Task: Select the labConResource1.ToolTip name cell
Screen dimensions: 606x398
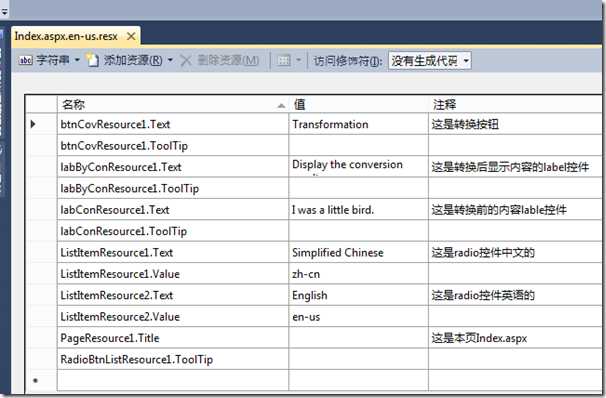Action: [x=173, y=231]
